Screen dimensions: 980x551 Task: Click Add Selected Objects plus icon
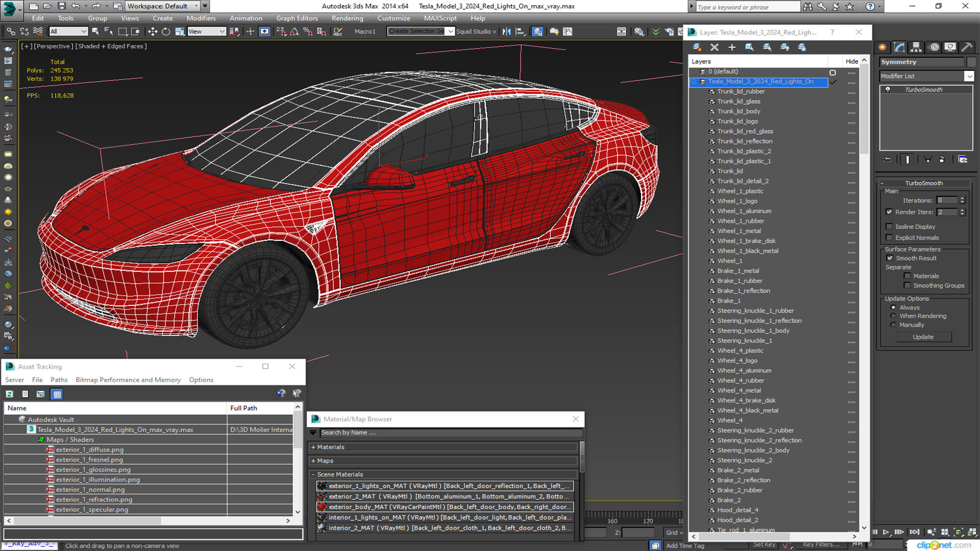[732, 47]
